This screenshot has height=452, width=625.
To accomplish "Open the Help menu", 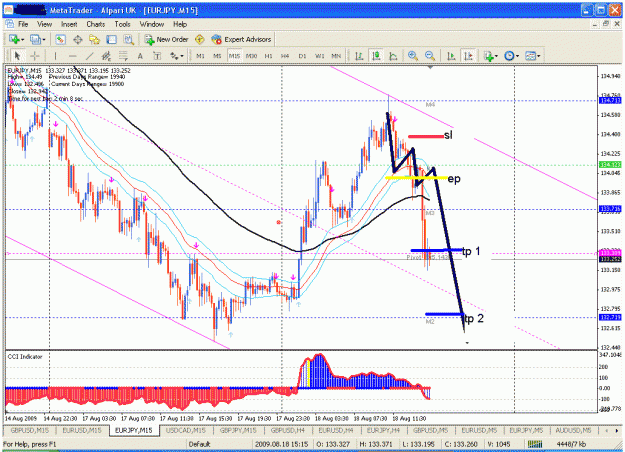I will point(180,24).
